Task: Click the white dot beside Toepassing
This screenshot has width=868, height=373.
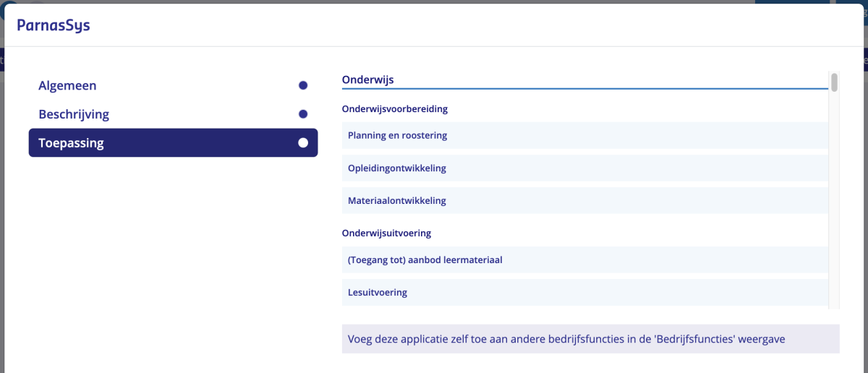Action: click(303, 143)
